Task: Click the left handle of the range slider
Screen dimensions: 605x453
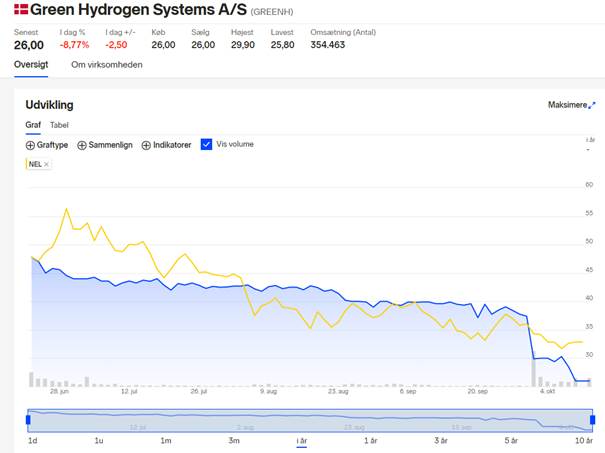Action: click(28, 420)
